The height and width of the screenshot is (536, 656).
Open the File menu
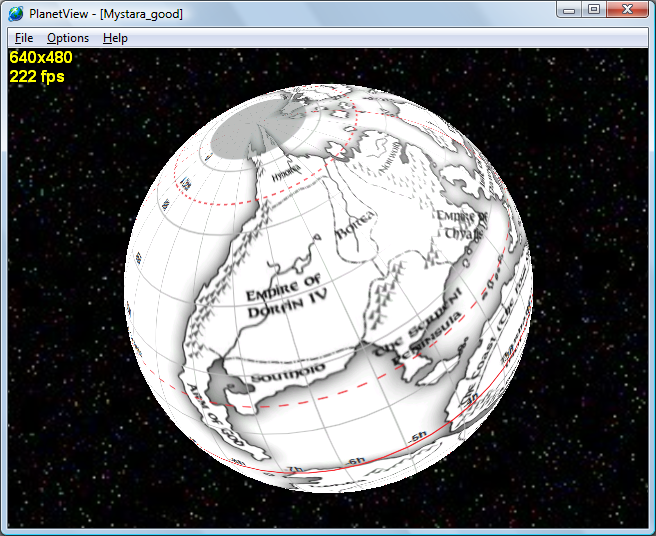tap(24, 38)
